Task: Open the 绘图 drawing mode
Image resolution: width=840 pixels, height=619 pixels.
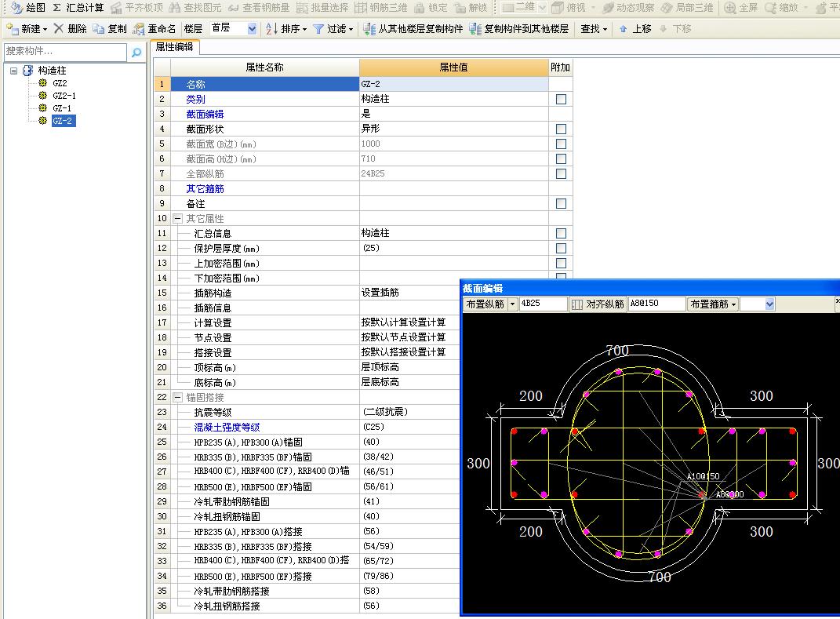Action: click(28, 8)
